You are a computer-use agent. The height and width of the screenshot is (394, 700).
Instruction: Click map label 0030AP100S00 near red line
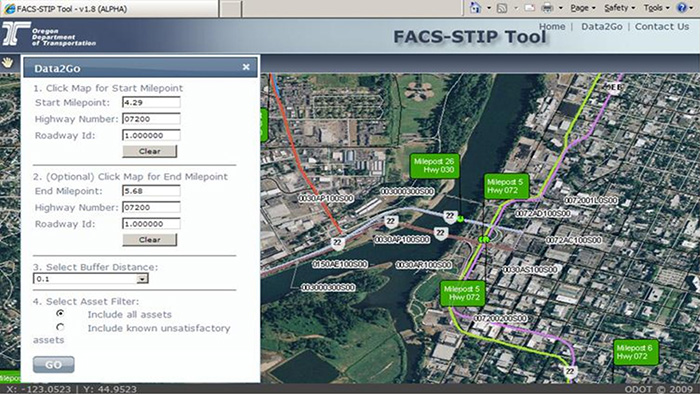pyautogui.click(x=326, y=198)
